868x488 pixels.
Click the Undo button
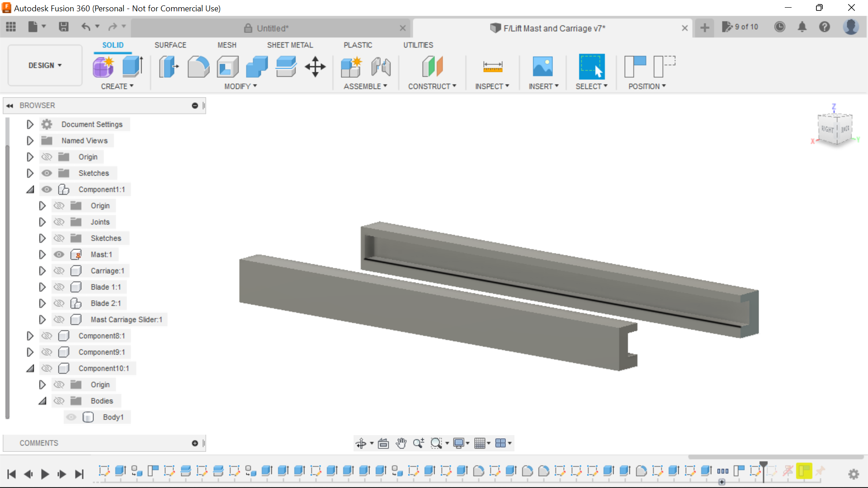click(86, 27)
